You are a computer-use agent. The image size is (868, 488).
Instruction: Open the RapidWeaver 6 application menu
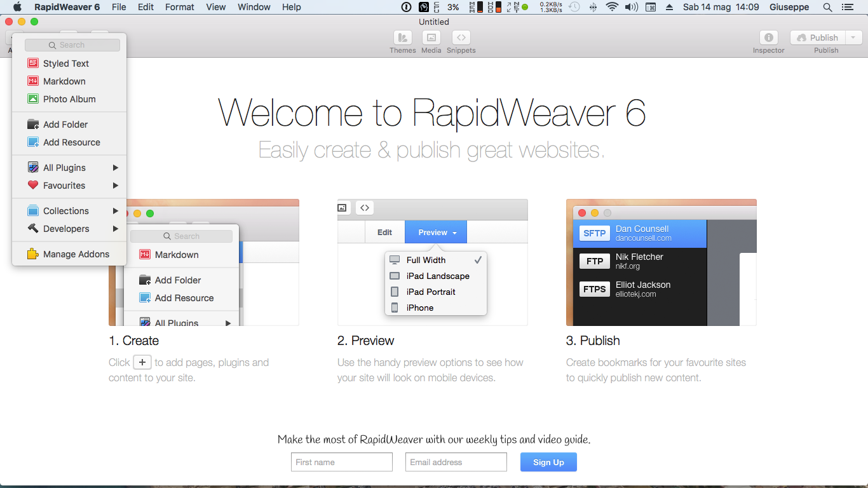tap(67, 7)
